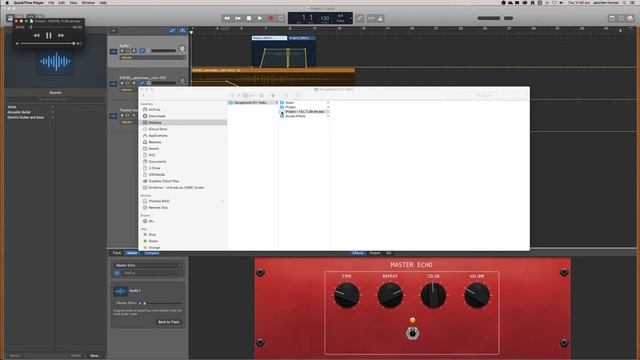
Task: Open the tuner icon beside the display
Action: point(359,18)
